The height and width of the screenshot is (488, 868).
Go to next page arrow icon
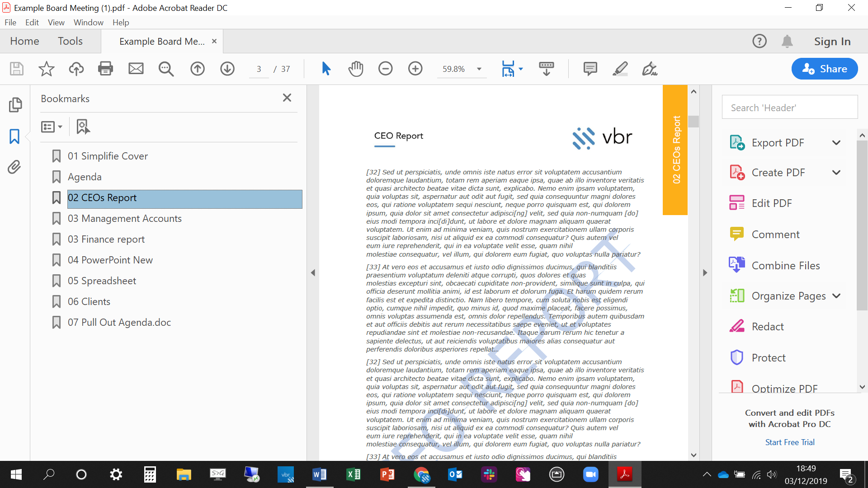[227, 69]
